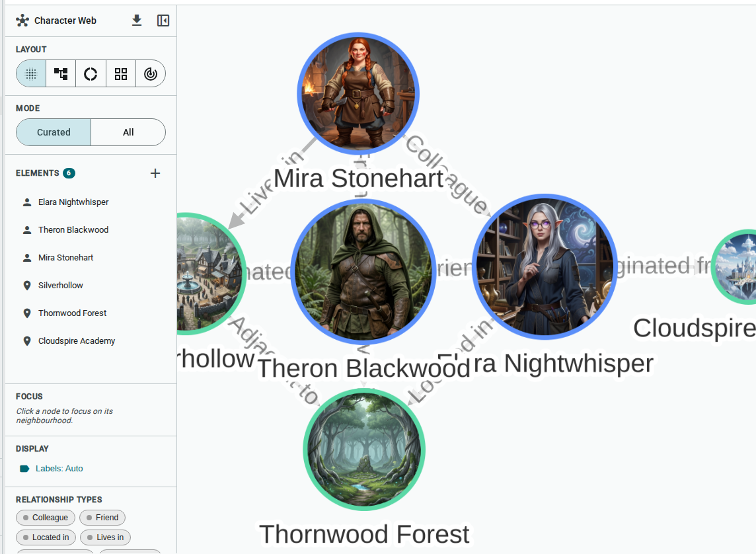Image resolution: width=756 pixels, height=554 pixels.
Task: Click location pin beside Silverhollow
Action: click(27, 286)
